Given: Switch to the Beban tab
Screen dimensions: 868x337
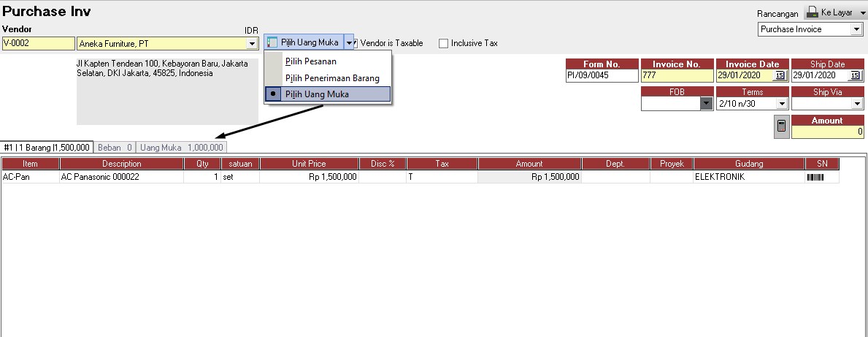Looking at the screenshot, I should pyautogui.click(x=115, y=147).
